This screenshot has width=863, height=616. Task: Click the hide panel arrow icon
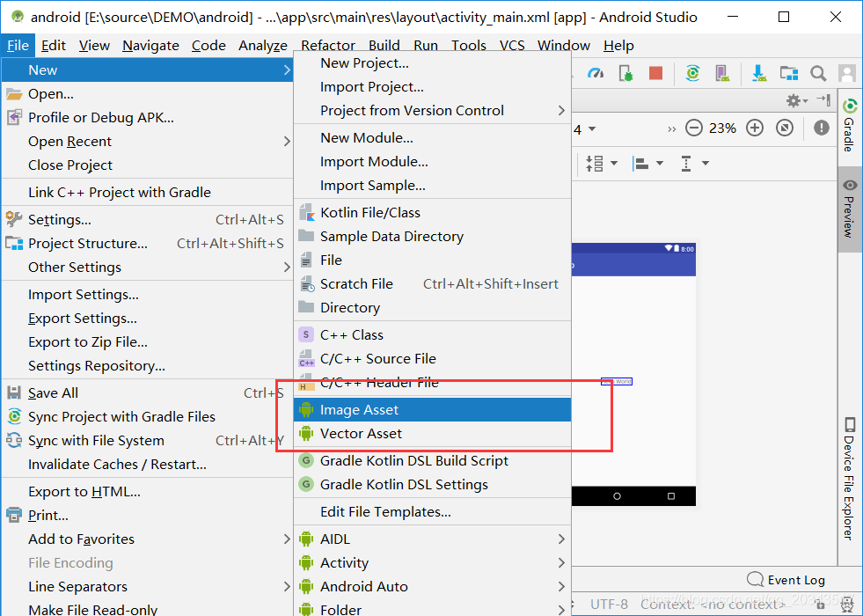(824, 100)
